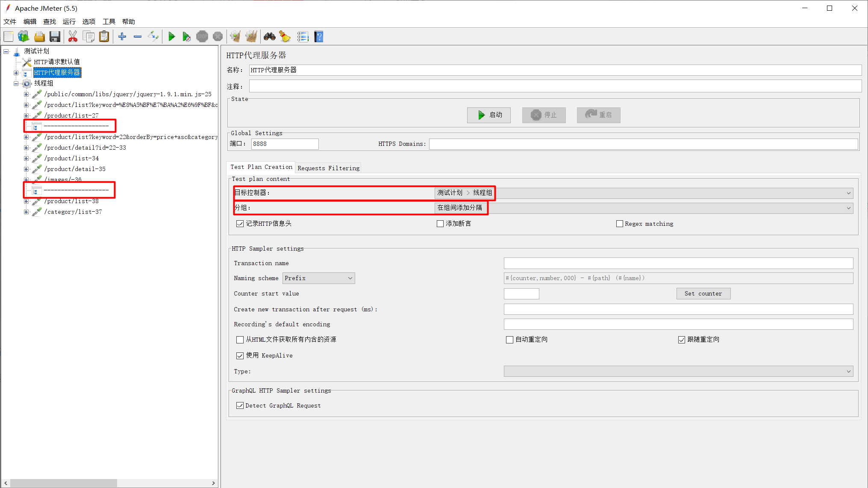This screenshot has width=868, height=488.
Task: Click the Clear broom with gear icon
Action: coord(235,37)
